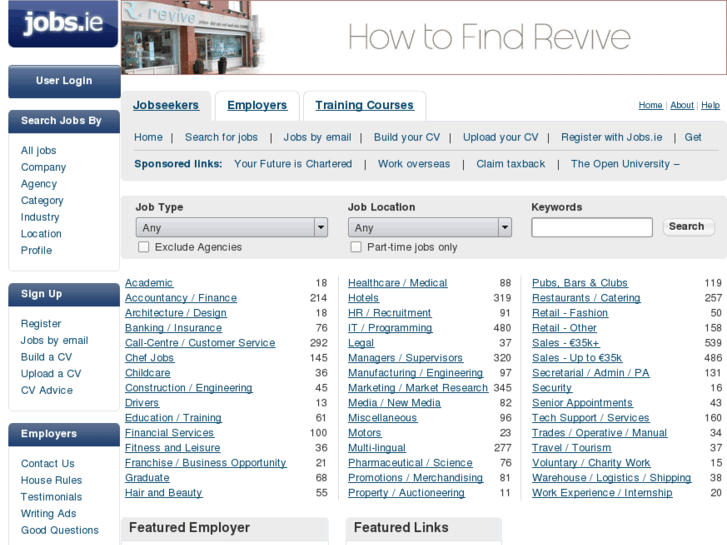Open Travel / Tourism category
The width and height of the screenshot is (727, 545).
click(x=572, y=448)
